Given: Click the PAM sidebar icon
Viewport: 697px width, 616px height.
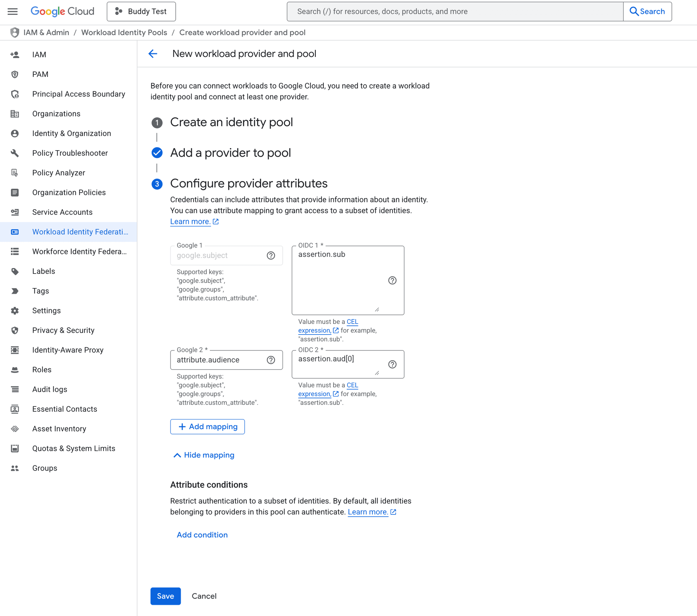Looking at the screenshot, I should tap(15, 74).
